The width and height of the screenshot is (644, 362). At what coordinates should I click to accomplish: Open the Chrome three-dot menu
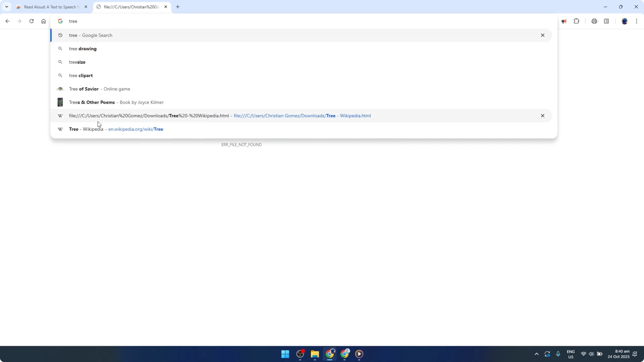(636, 21)
